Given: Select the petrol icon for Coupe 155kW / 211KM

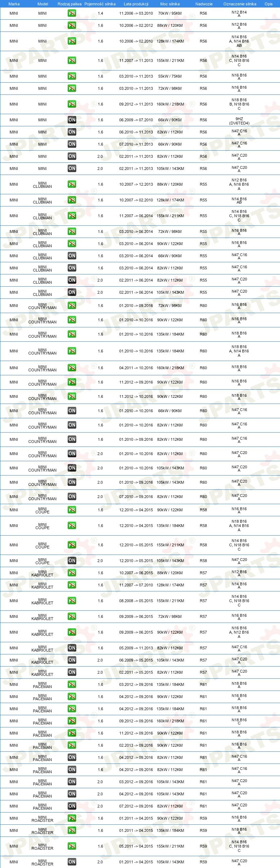Looking at the screenshot, I should (x=72, y=545).
